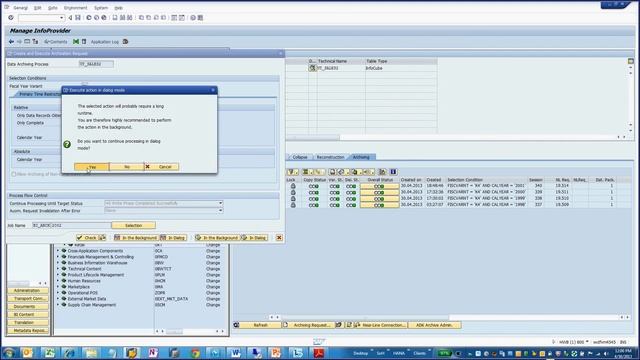Click the Archiving Request... button
640x360 pixels.
[308, 325]
